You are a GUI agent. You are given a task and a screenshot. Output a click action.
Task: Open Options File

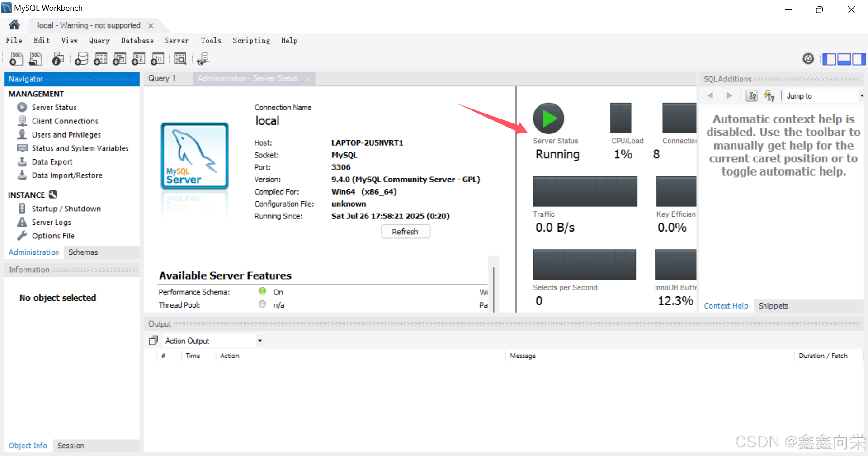click(x=53, y=236)
